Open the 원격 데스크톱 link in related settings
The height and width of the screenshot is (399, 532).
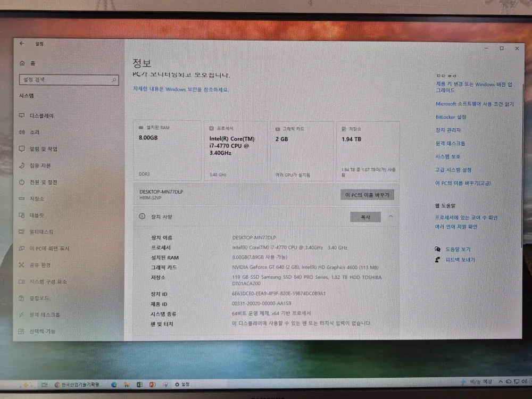click(x=450, y=143)
